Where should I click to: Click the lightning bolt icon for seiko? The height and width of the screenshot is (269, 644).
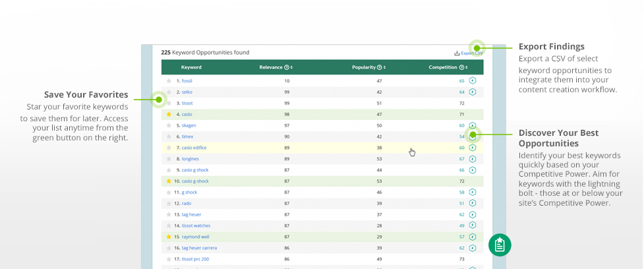click(473, 92)
